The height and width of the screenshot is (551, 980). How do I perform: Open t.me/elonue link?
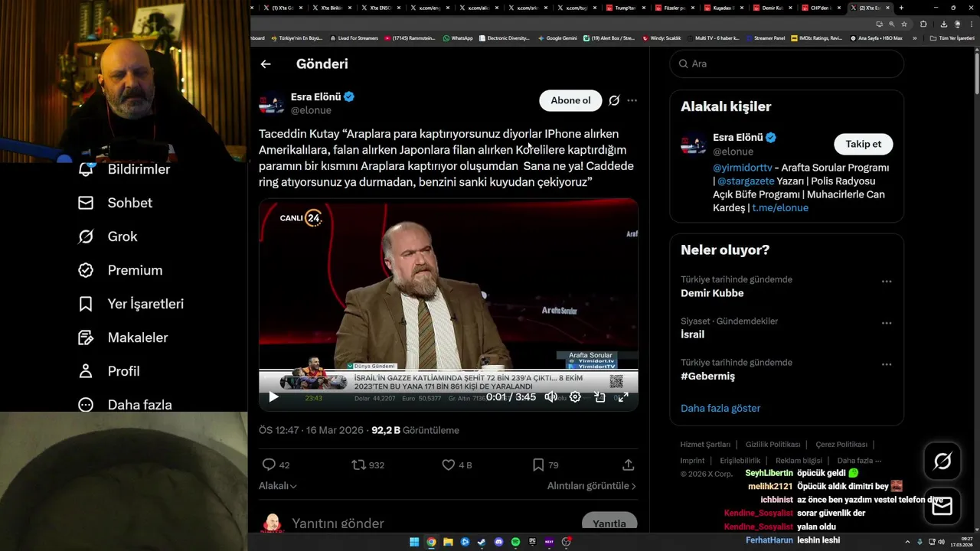[780, 208]
